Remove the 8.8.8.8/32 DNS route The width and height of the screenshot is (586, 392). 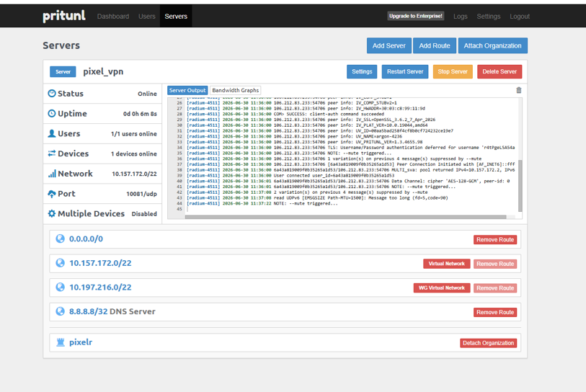494,313
